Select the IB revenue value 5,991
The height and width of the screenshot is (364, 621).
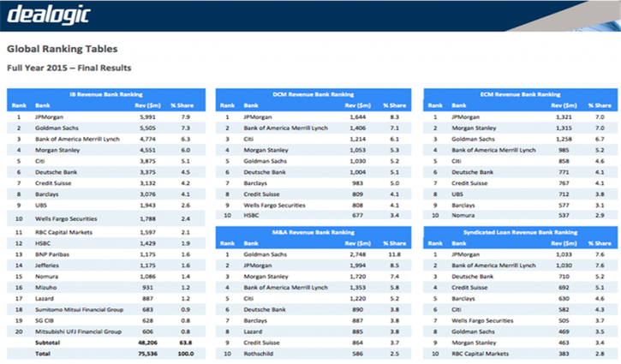tap(147, 116)
